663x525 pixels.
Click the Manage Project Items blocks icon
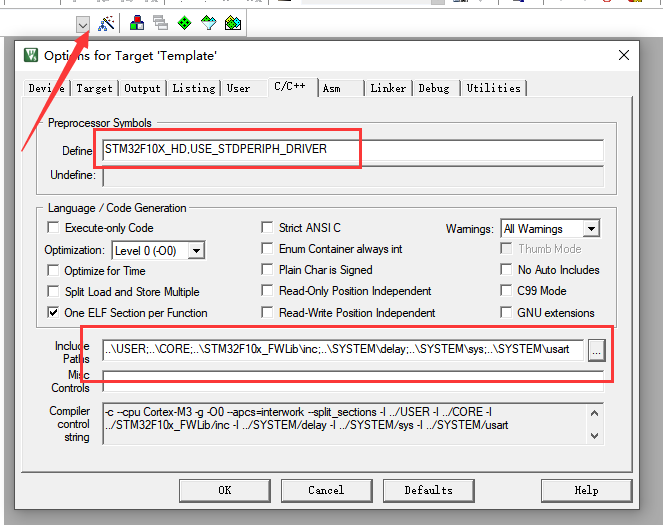point(137,23)
